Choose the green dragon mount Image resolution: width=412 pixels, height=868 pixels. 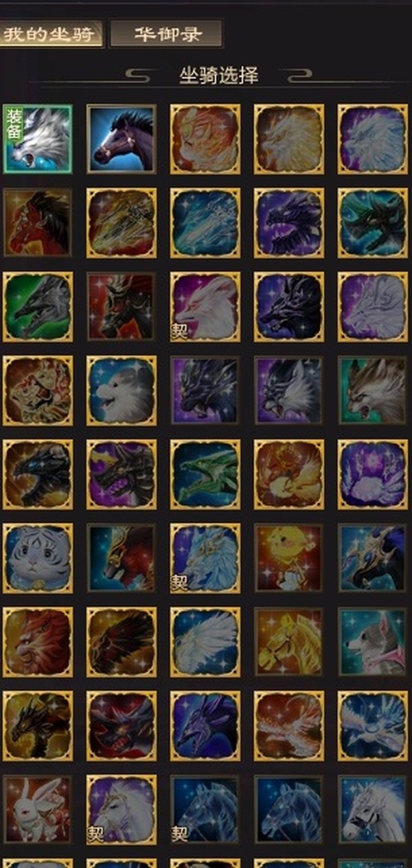point(205,474)
